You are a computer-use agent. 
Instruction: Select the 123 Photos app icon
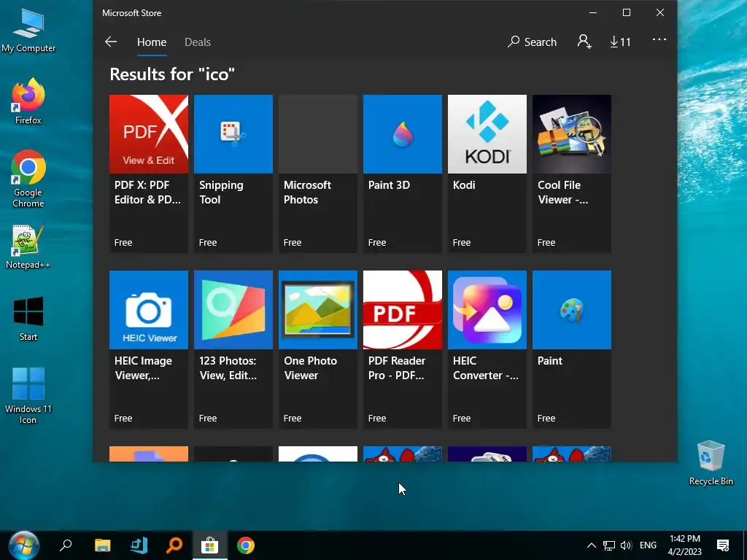(x=233, y=309)
